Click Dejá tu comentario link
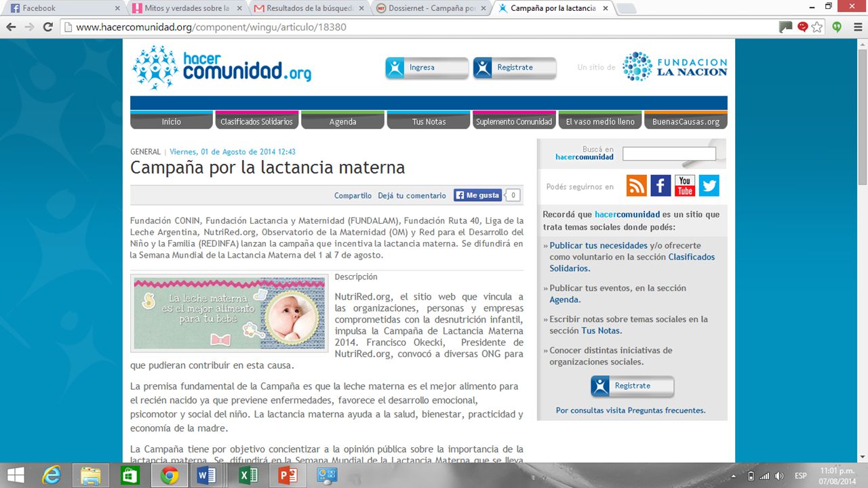The width and height of the screenshot is (868, 488). (412, 196)
